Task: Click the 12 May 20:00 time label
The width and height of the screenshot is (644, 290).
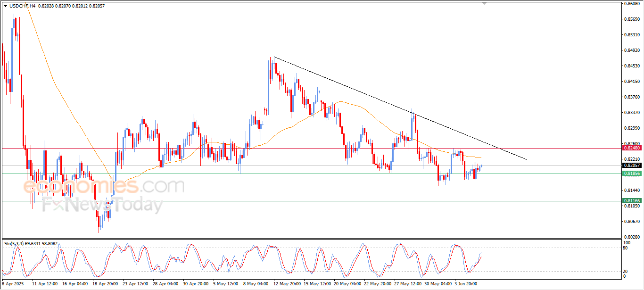Action: point(287,284)
